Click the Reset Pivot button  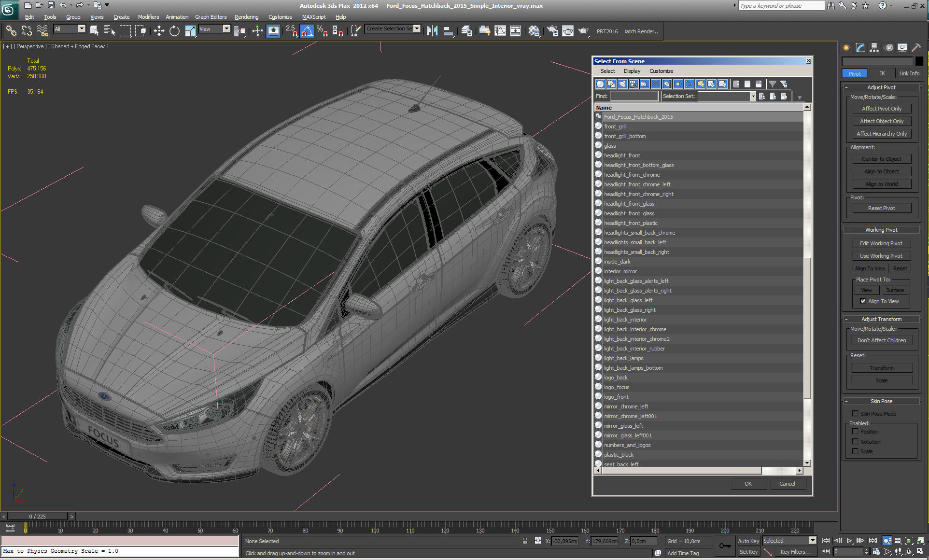point(882,208)
